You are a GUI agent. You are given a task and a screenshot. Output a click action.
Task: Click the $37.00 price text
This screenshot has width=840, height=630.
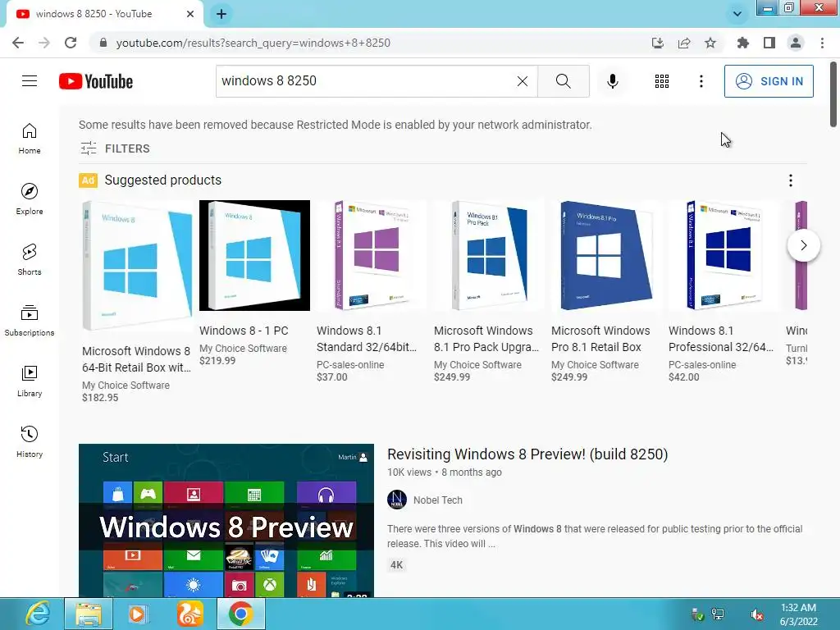pos(331,377)
